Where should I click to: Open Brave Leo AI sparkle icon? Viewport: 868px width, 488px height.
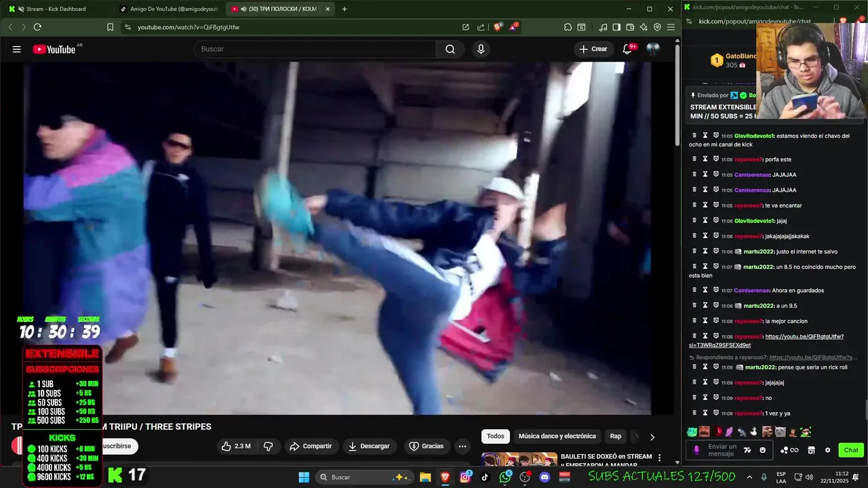pyautogui.click(x=644, y=27)
